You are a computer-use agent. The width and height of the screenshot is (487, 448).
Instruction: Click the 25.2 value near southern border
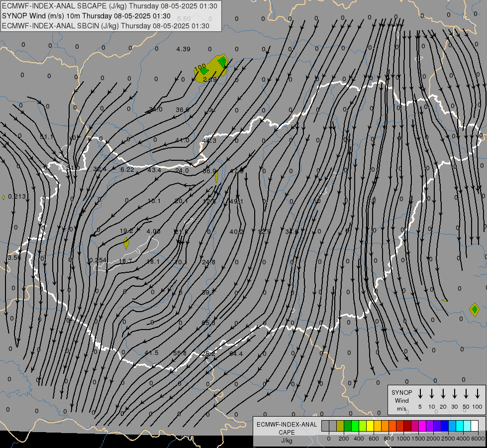click(x=208, y=354)
